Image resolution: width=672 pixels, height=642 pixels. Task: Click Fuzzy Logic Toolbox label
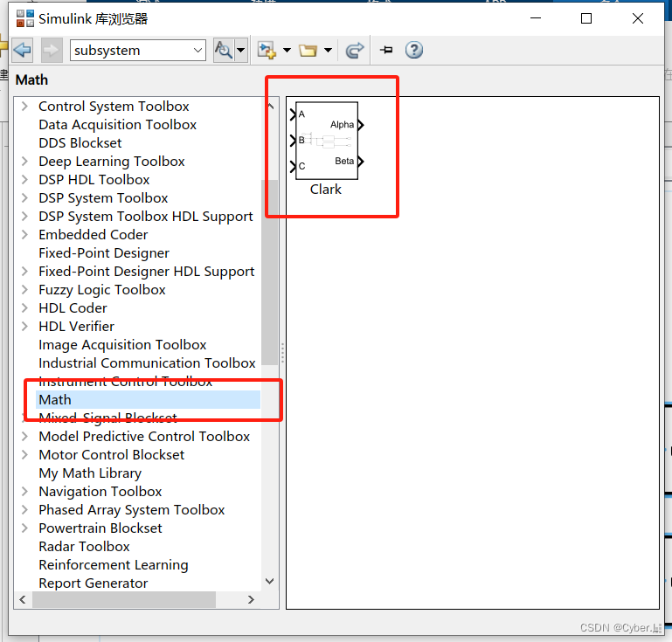(102, 290)
